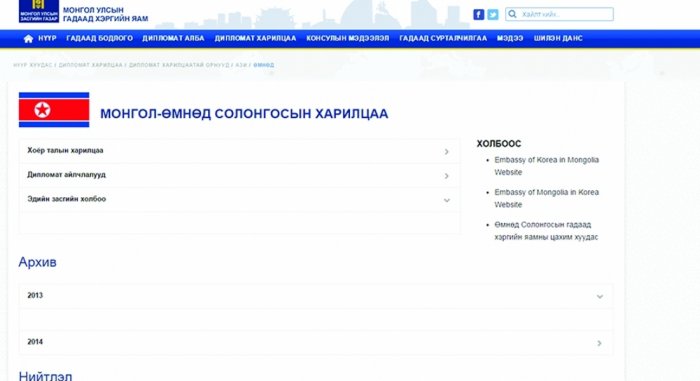Viewport: 700px width, 381px height.
Task: Open the КОНСУЛЫН МЭДЭЭЛЭЛ menu
Action: 347,38
